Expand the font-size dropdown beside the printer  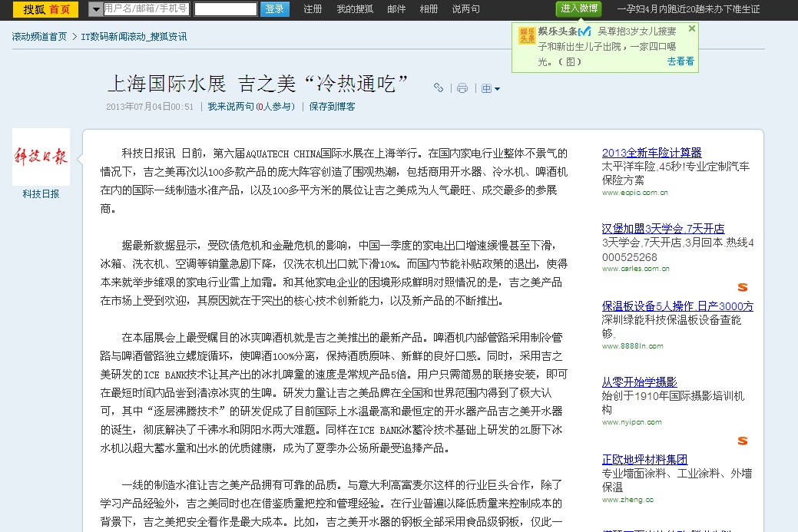tap(491, 88)
